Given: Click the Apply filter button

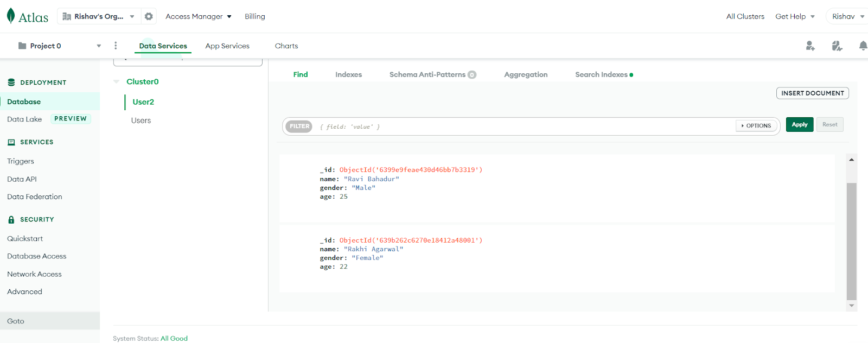Looking at the screenshot, I should [800, 124].
